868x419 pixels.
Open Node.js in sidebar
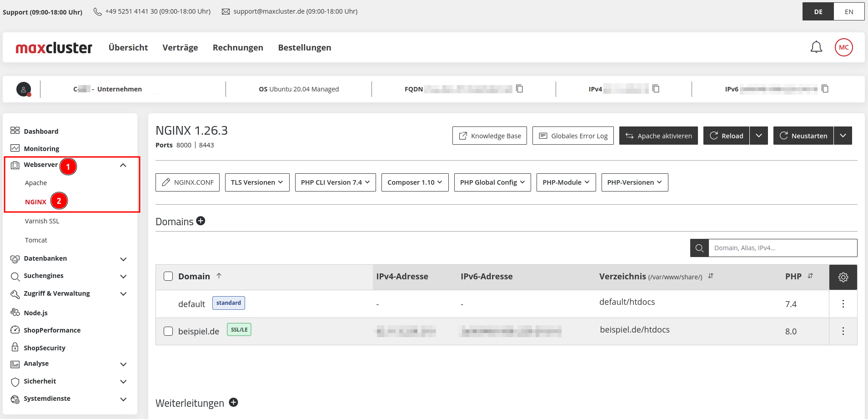tap(35, 313)
